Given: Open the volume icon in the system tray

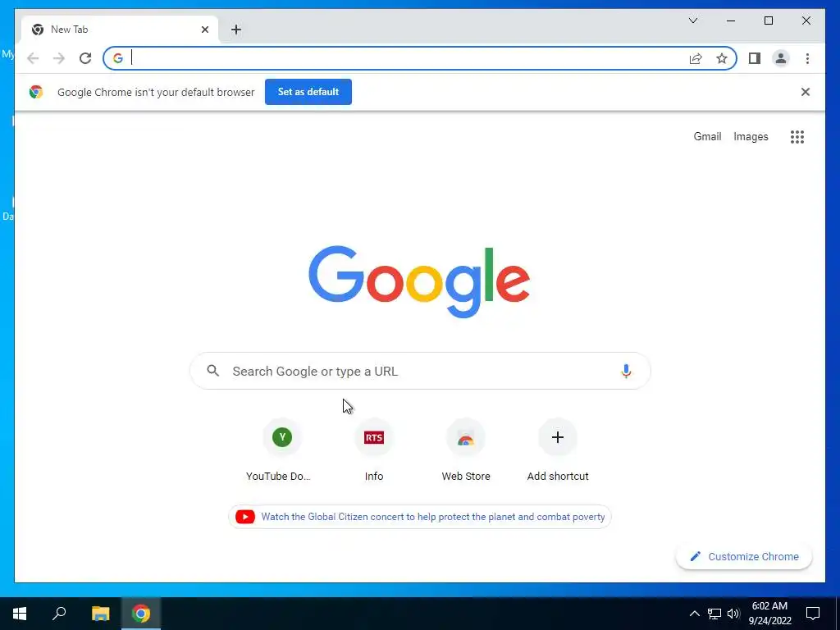Looking at the screenshot, I should (733, 614).
